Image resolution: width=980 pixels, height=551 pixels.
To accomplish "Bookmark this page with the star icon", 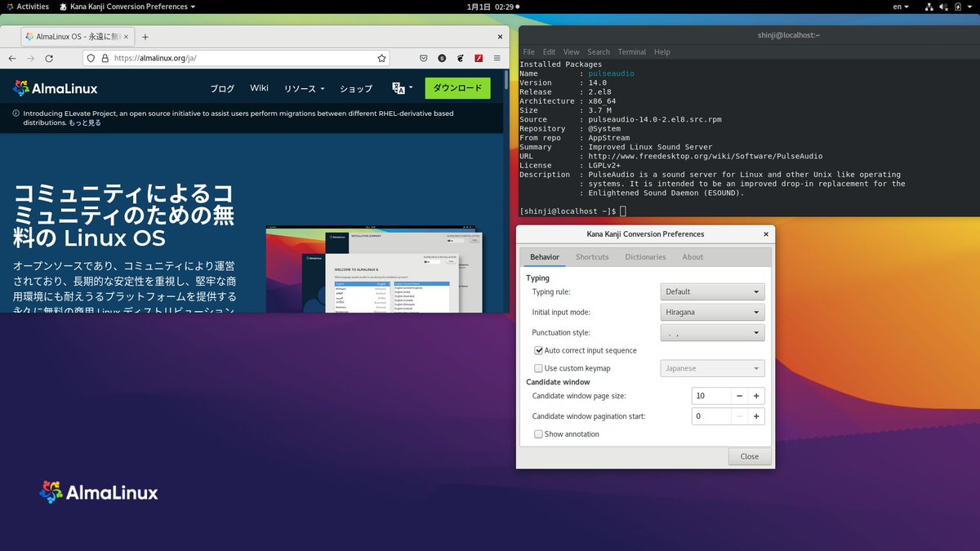I will [381, 59].
